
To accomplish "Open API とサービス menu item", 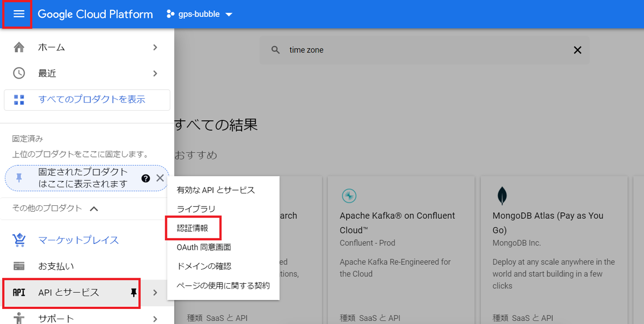I will point(69,293).
